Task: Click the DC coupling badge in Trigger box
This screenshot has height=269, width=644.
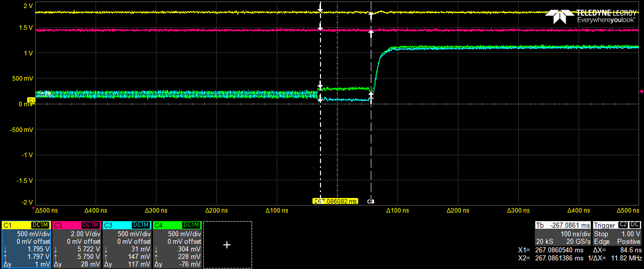Action: (635, 225)
